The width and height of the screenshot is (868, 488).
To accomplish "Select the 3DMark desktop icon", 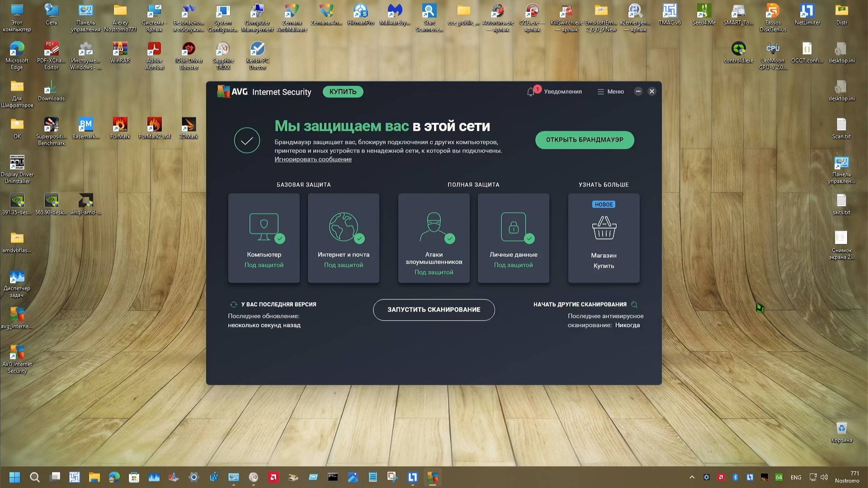I will pos(189,128).
